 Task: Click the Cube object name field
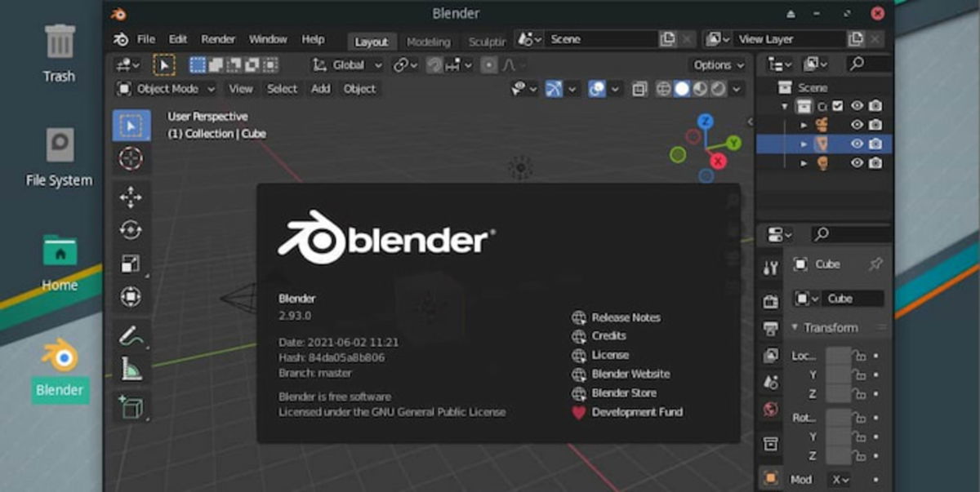(x=851, y=299)
